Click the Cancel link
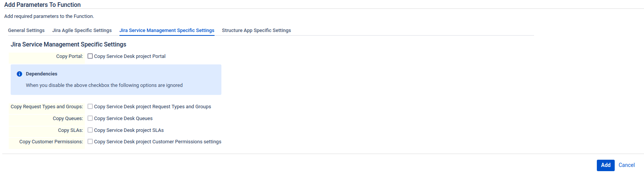 [627, 165]
